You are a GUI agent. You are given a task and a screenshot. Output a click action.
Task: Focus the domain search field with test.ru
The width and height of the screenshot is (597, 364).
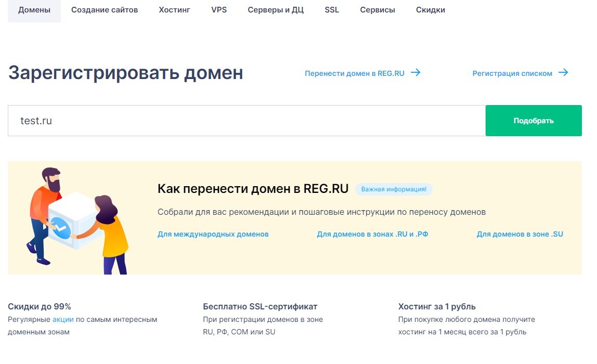coord(246,121)
